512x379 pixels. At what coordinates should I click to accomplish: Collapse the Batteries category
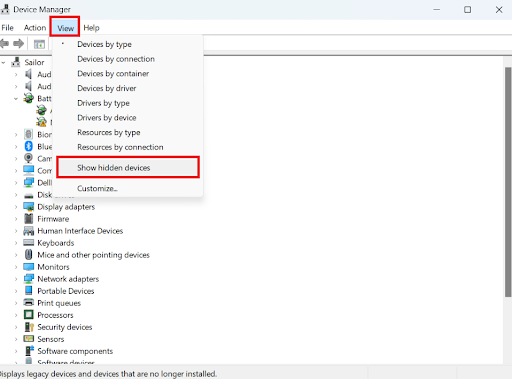16,99
